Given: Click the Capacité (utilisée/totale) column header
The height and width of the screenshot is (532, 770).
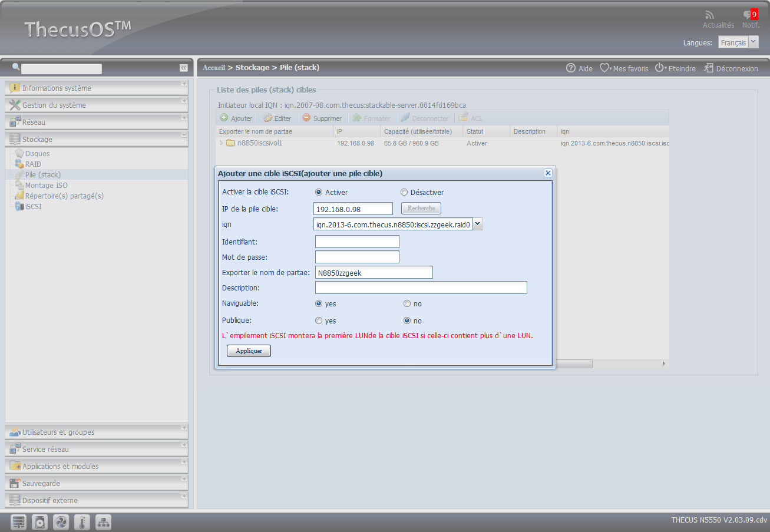Looking at the screenshot, I should (x=421, y=131).
